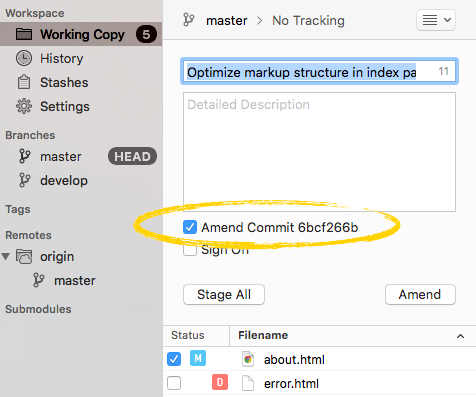The height and width of the screenshot is (397, 476).
Task: Toggle Filename column sort order arrow
Action: coord(460,336)
